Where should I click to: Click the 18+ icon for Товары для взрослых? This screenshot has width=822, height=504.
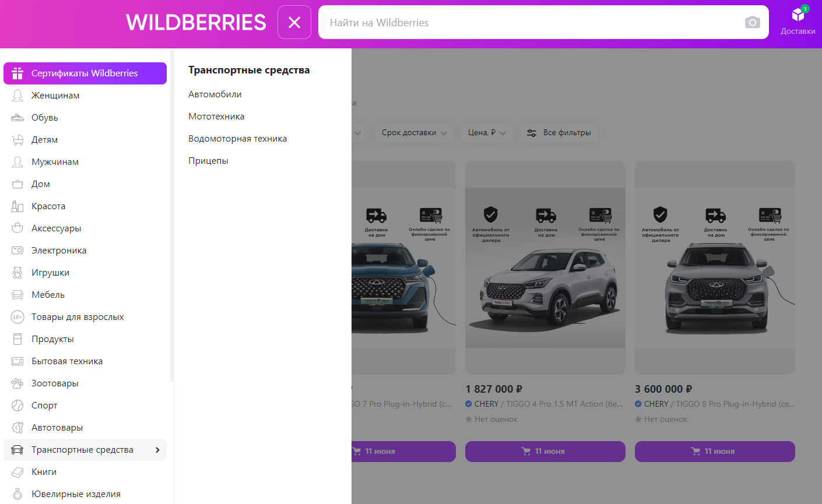[17, 317]
